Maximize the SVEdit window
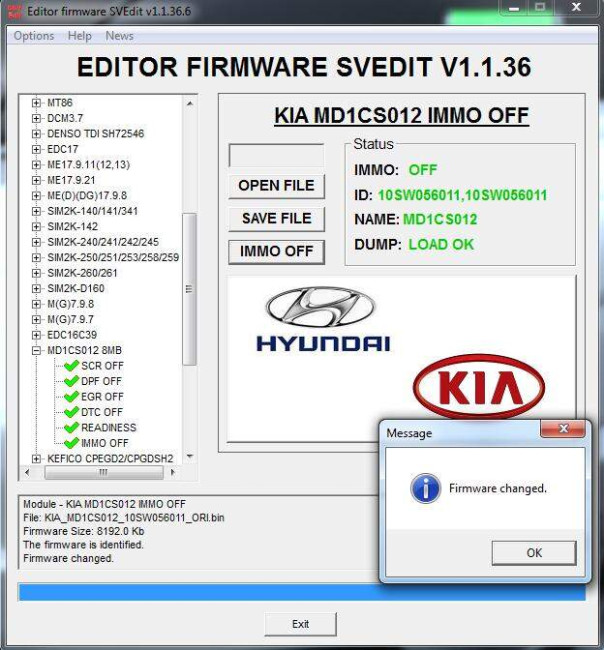This screenshot has width=604, height=650. [540, 7]
